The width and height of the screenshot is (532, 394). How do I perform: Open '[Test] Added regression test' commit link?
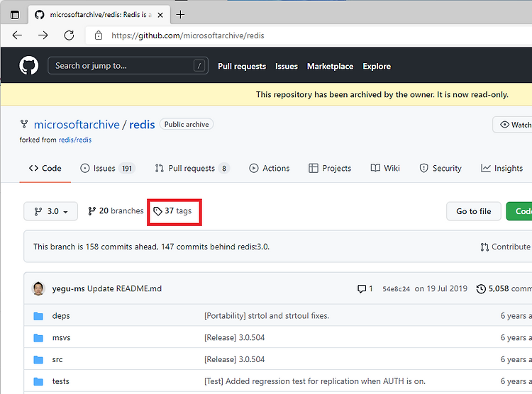pyautogui.click(x=315, y=381)
